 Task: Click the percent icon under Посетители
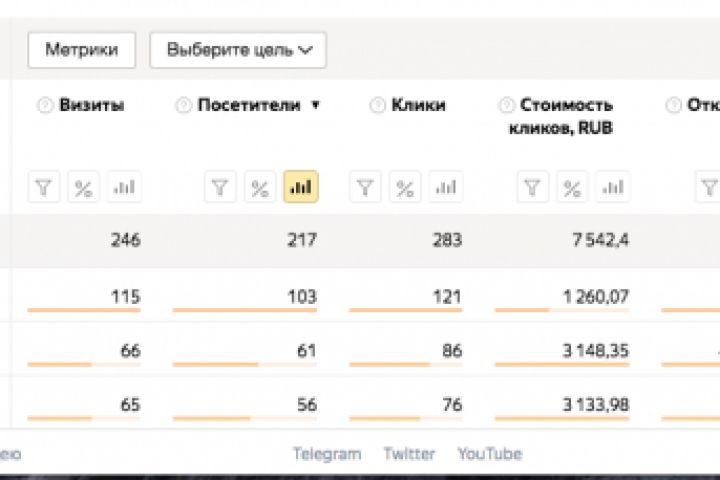pos(260,187)
